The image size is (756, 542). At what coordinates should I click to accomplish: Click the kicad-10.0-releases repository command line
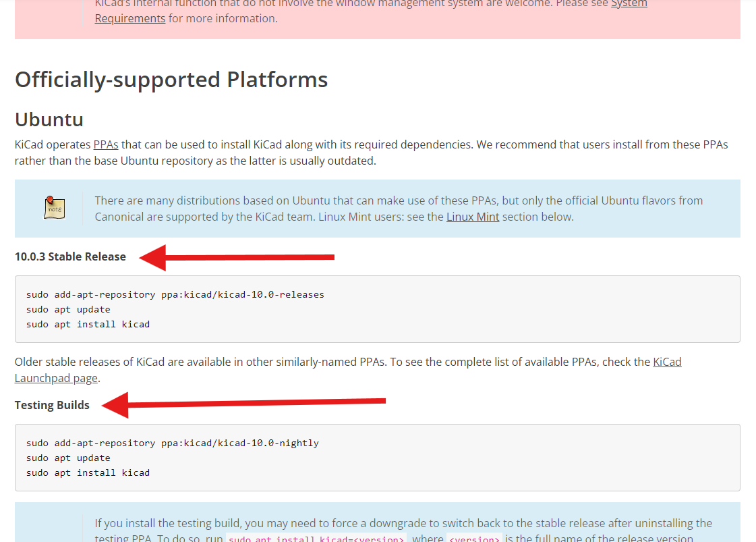(x=175, y=294)
